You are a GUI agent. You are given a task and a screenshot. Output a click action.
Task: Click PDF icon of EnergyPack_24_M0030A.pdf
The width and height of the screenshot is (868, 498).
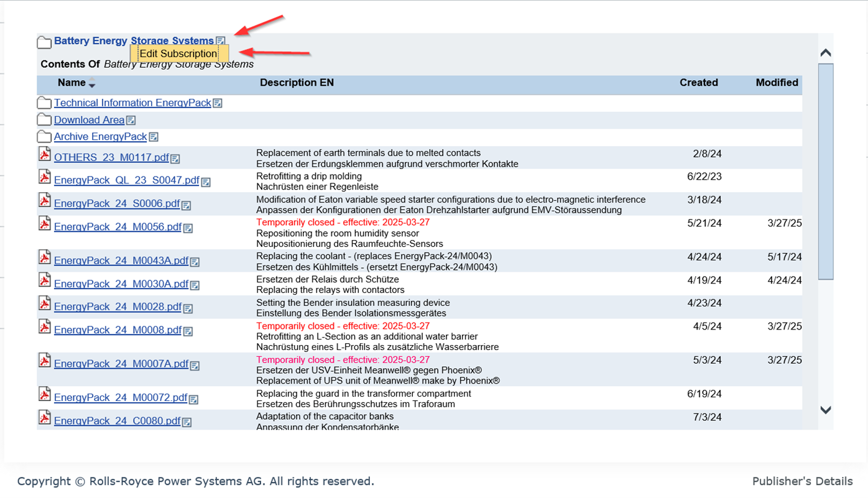[x=45, y=280]
